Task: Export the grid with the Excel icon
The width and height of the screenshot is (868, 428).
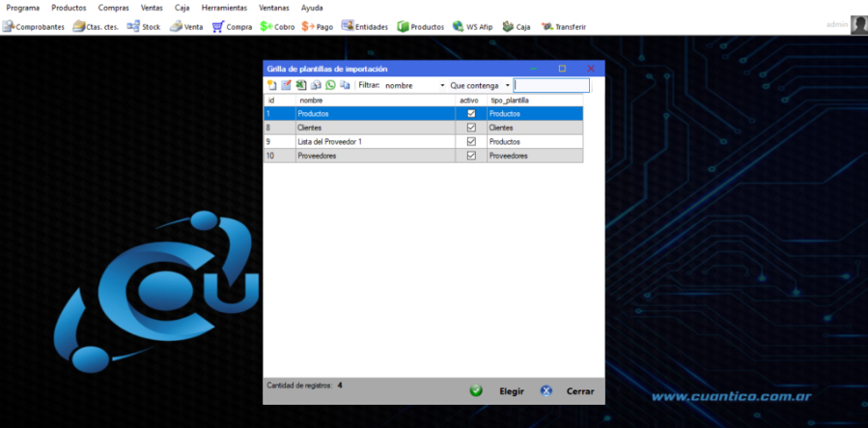Action: click(x=300, y=85)
